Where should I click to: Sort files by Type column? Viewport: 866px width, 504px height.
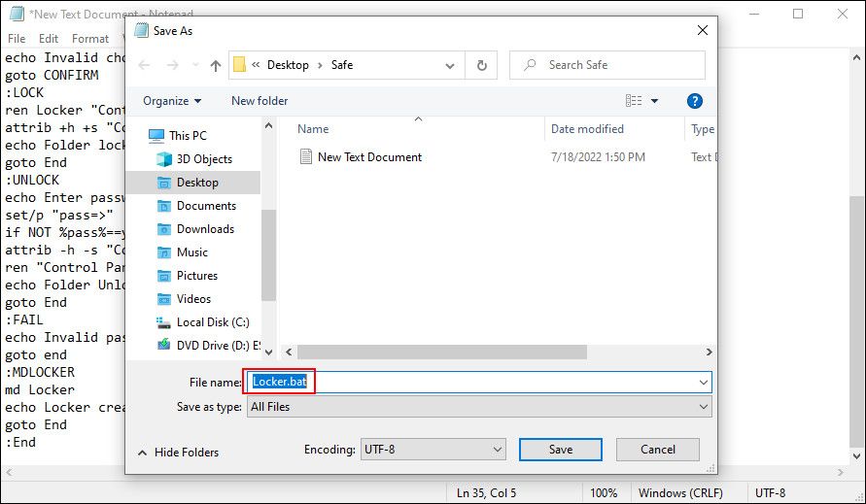click(702, 128)
